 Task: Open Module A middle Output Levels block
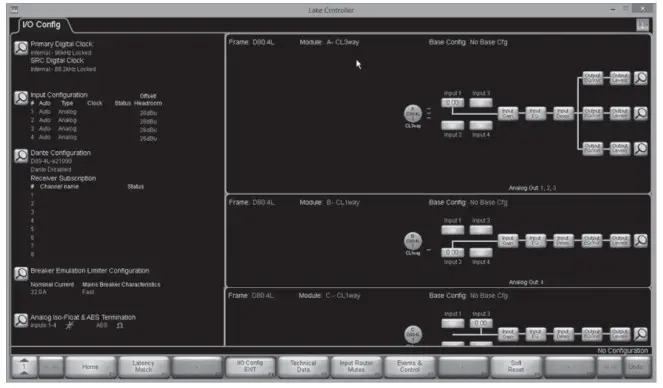point(620,113)
